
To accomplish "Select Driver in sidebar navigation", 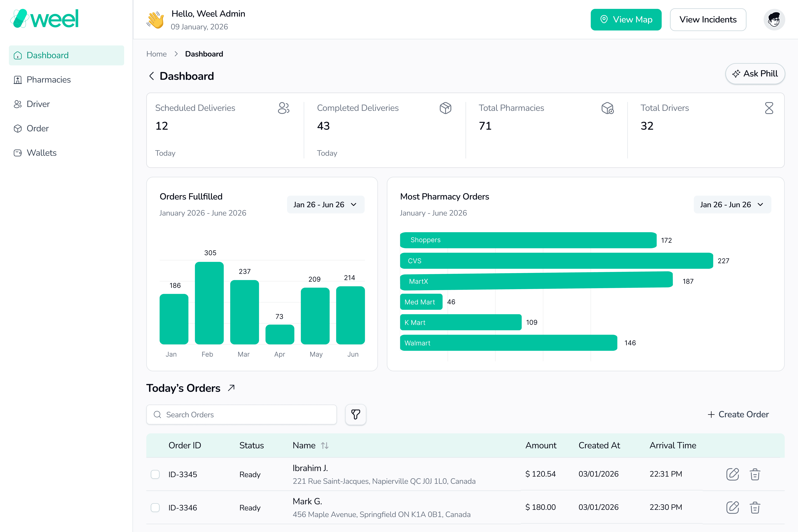I will pyautogui.click(x=38, y=104).
